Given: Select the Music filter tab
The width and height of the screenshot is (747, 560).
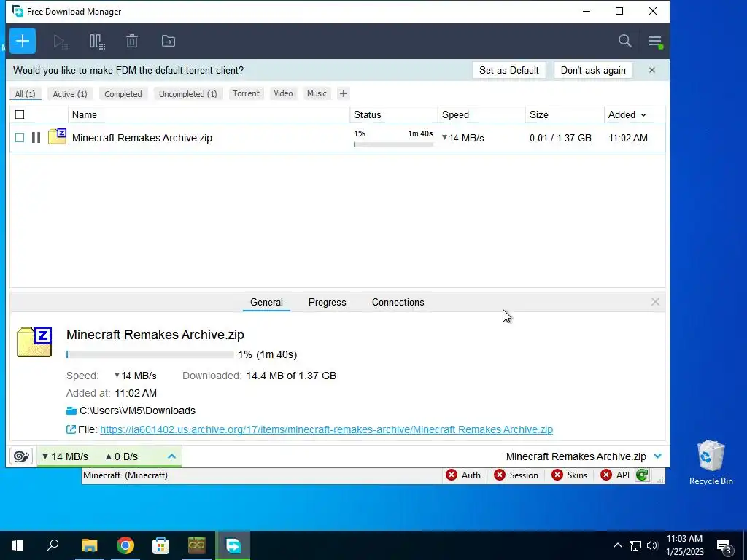Looking at the screenshot, I should 317,93.
